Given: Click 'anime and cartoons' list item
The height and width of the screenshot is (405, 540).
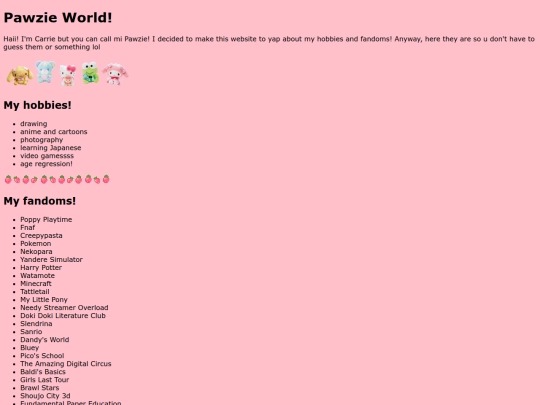Looking at the screenshot, I should [54, 132].
